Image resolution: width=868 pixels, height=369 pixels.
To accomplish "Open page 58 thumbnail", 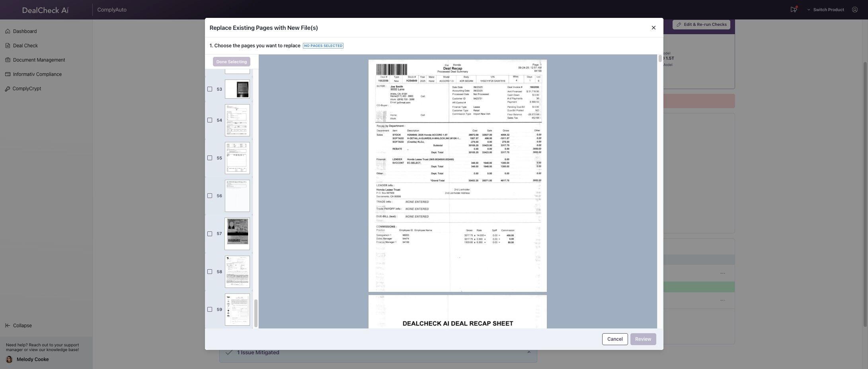I will [x=237, y=272].
